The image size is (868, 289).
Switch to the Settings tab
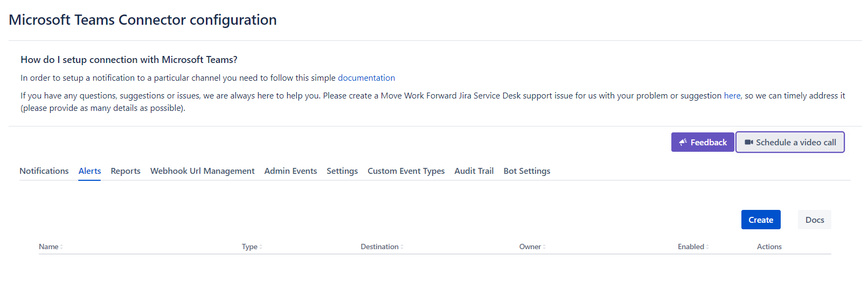(342, 171)
